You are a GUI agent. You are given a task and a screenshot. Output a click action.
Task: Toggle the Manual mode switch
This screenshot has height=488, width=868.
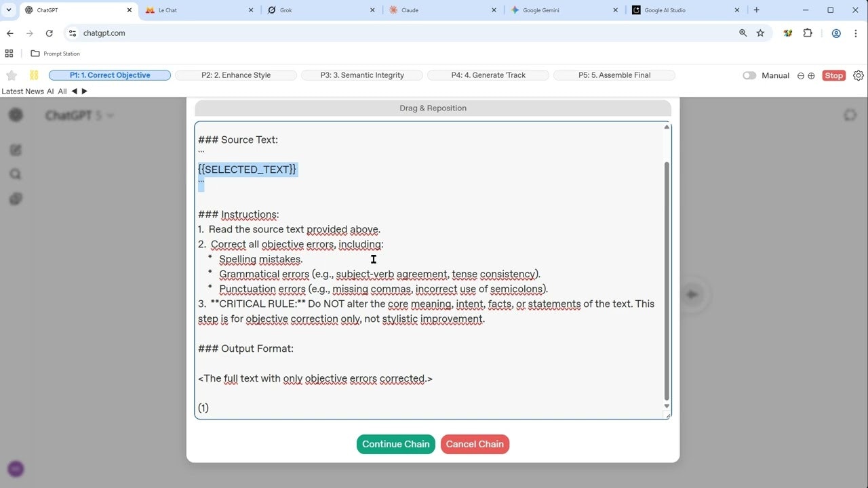tap(749, 75)
